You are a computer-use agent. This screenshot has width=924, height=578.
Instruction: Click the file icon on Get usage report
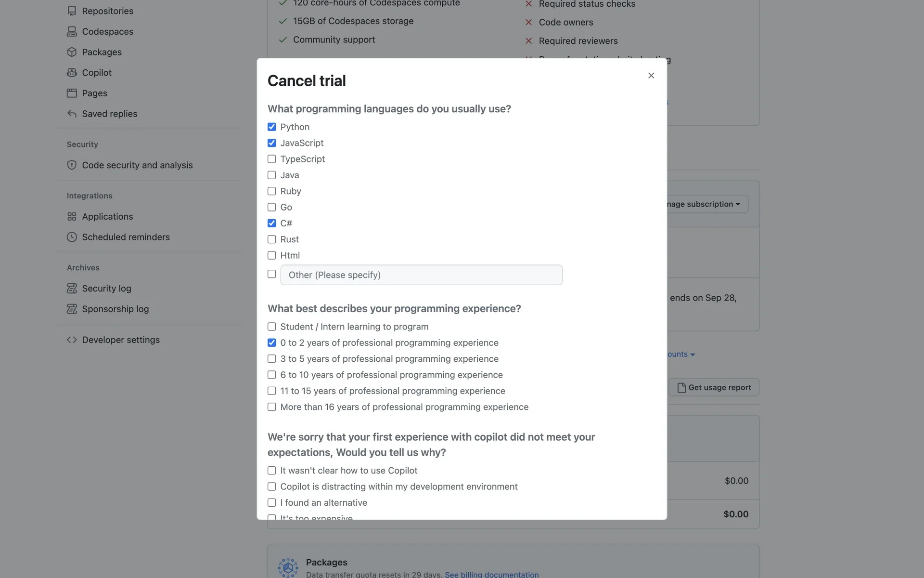[681, 388]
